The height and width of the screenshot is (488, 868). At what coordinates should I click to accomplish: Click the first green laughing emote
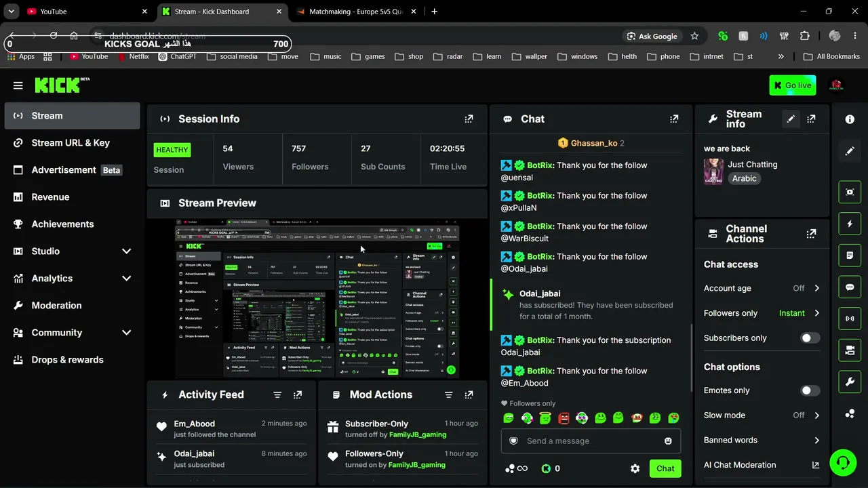(x=509, y=418)
